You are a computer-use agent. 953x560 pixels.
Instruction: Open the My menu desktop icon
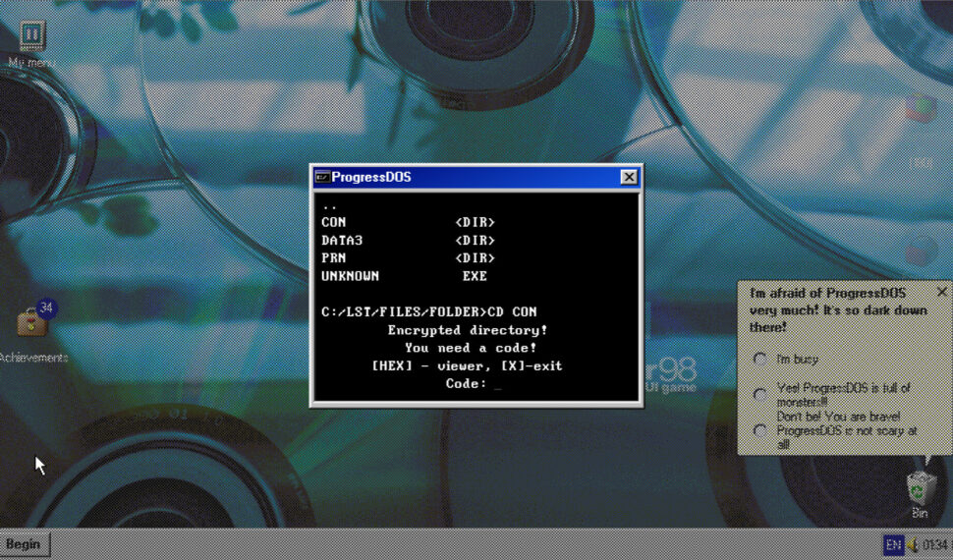(x=32, y=37)
